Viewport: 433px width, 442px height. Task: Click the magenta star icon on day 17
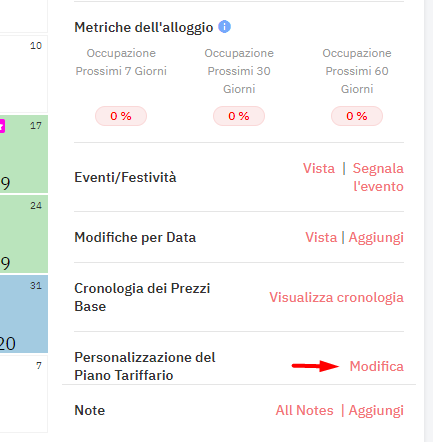point(2,126)
